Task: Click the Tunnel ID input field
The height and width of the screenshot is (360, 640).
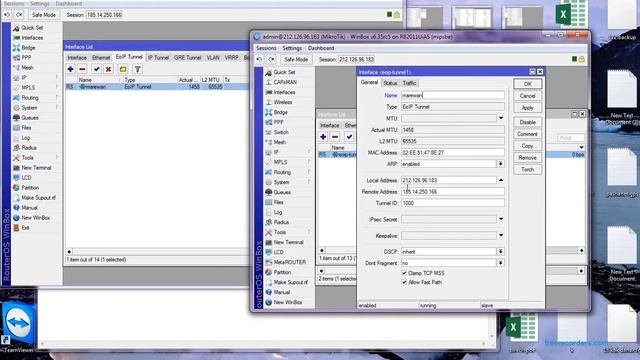Action: point(453,203)
